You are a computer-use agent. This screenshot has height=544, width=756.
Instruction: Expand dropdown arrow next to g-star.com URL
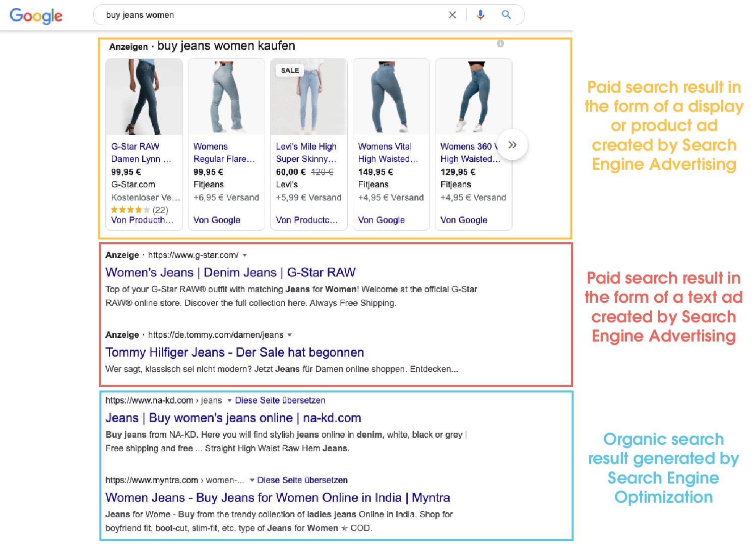point(245,255)
